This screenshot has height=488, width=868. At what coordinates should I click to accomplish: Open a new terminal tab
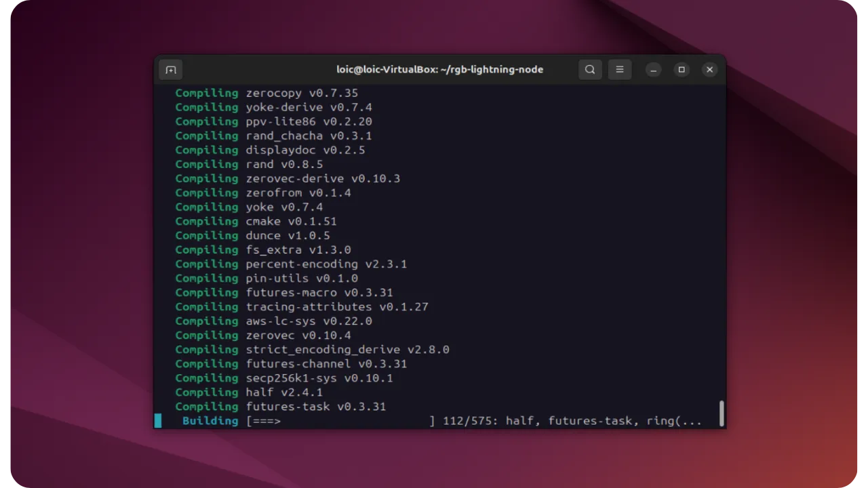coord(171,70)
